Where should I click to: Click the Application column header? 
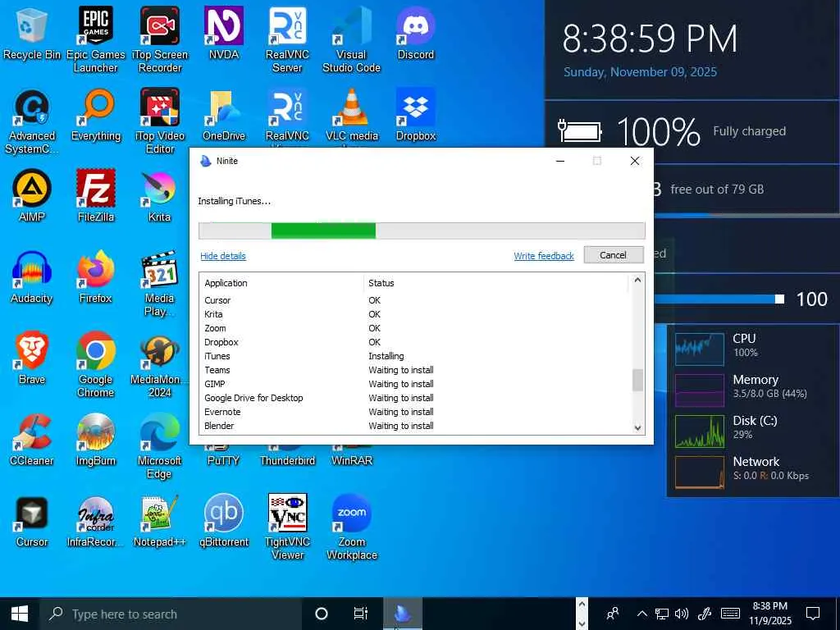(282, 283)
